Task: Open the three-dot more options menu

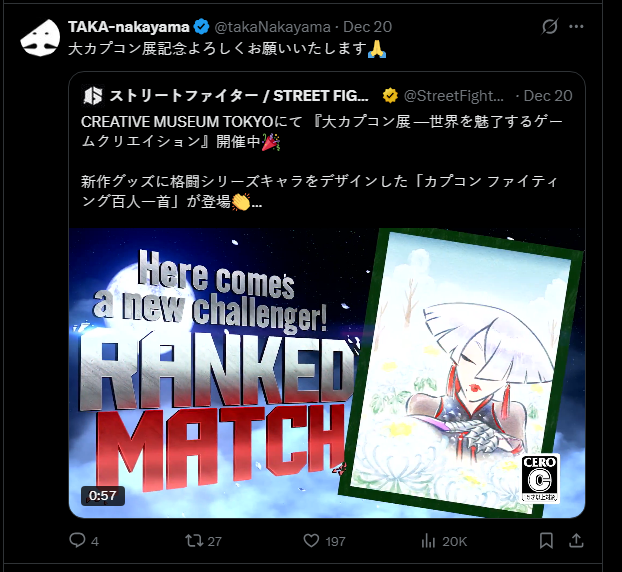Action: (x=576, y=27)
